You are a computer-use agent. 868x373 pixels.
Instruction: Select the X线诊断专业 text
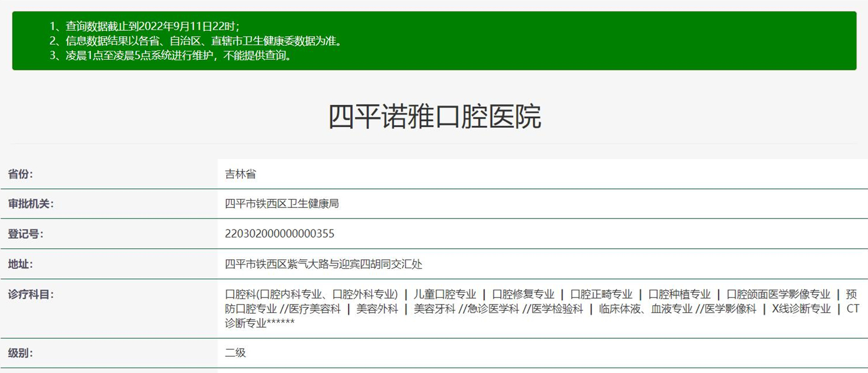(x=801, y=309)
